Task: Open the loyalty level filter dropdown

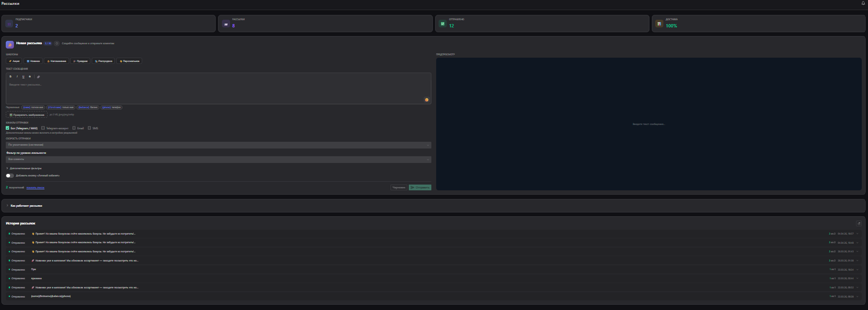Action: pos(218,160)
